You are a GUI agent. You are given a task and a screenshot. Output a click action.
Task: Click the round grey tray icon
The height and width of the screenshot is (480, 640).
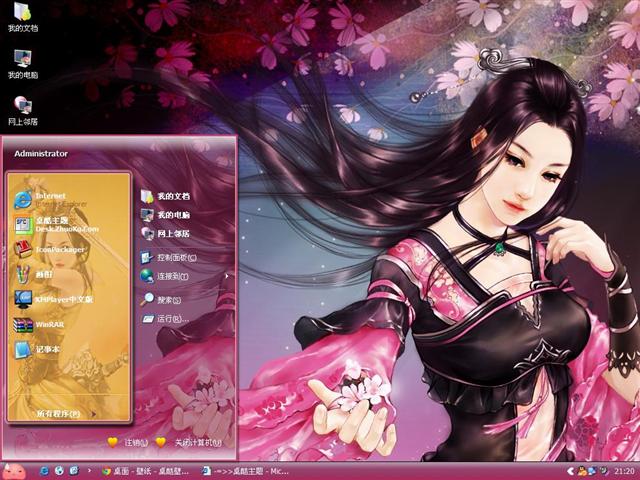pyautogui.click(x=603, y=471)
